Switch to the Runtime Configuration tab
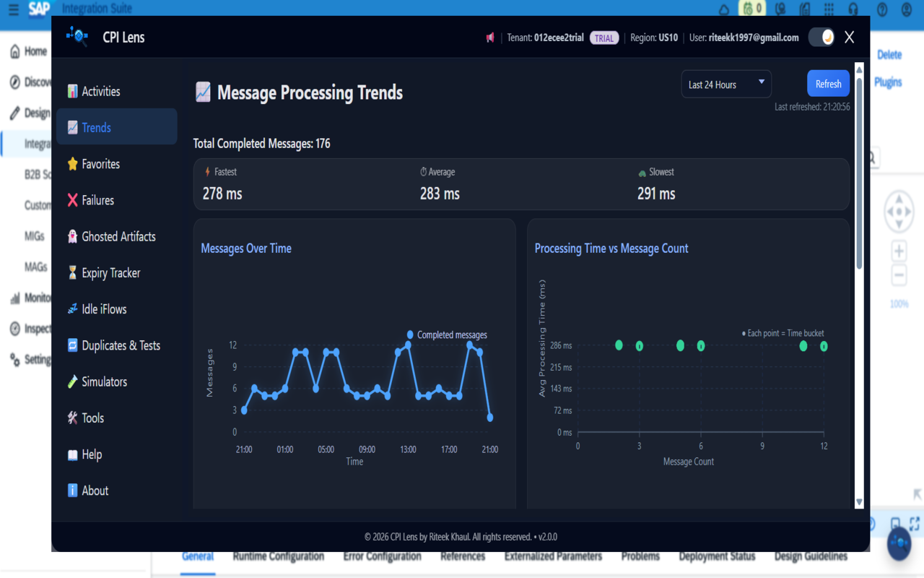 click(277, 556)
